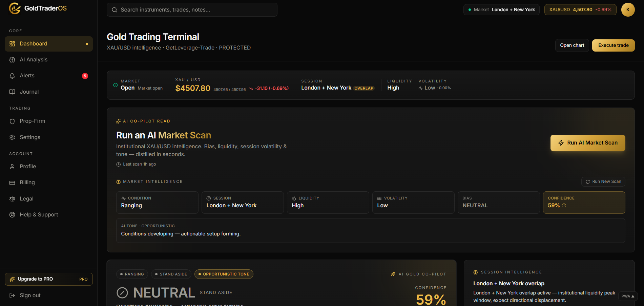The width and height of the screenshot is (644, 306).
Task: Navigate to Prop-Firm
Action: click(49, 121)
